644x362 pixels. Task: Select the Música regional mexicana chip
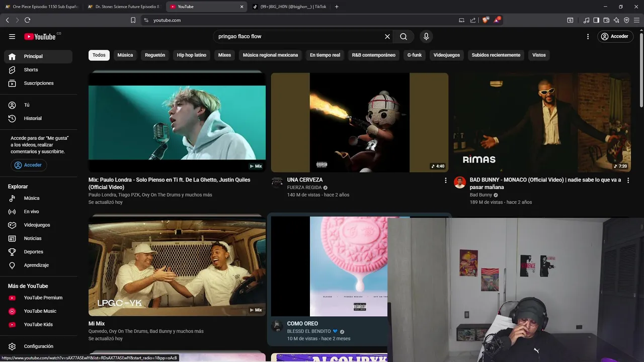tap(270, 55)
